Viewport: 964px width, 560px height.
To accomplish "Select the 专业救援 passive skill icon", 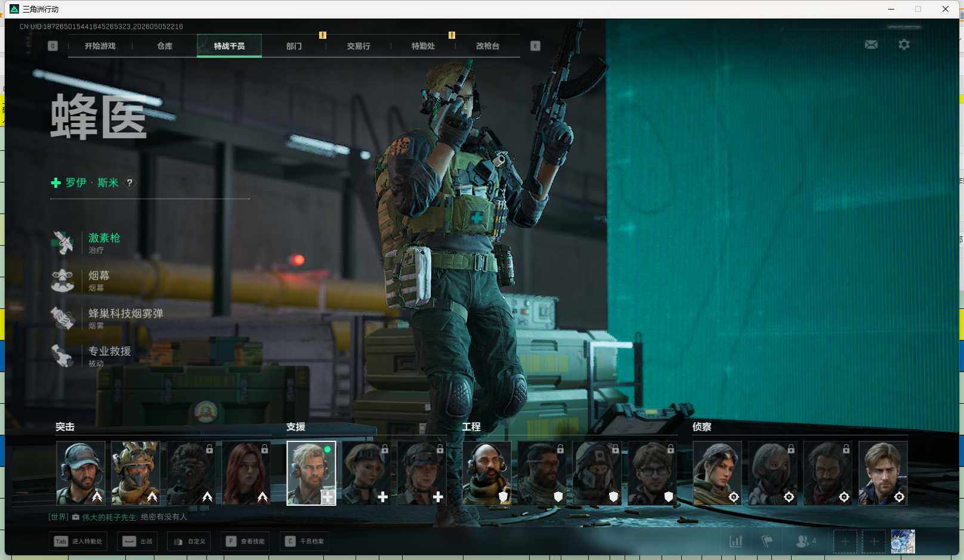I will pos(63,355).
